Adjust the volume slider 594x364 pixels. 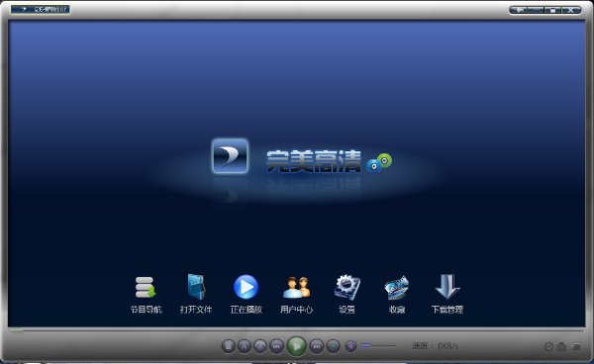(378, 345)
